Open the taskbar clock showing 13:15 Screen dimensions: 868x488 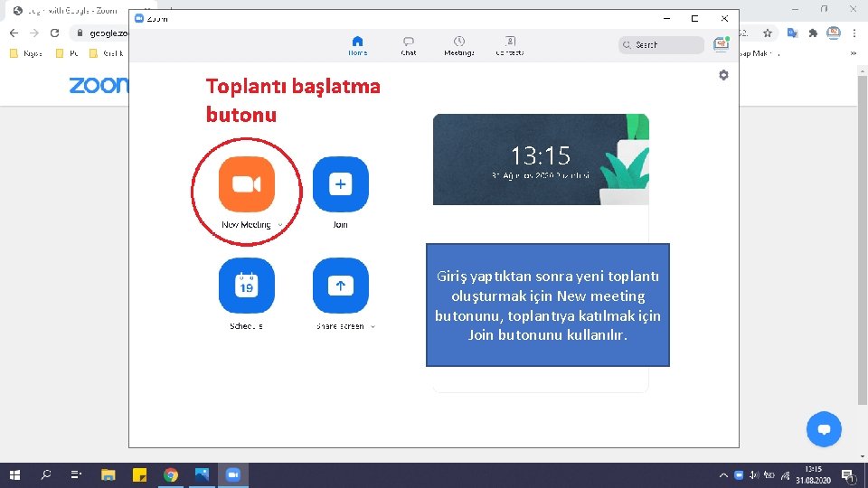[813, 474]
